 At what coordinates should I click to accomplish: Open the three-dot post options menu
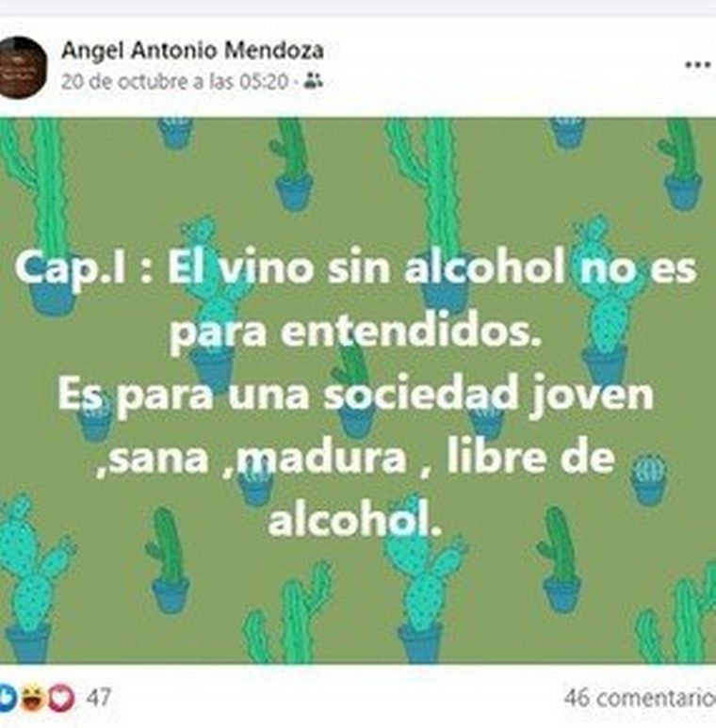pos(698,65)
